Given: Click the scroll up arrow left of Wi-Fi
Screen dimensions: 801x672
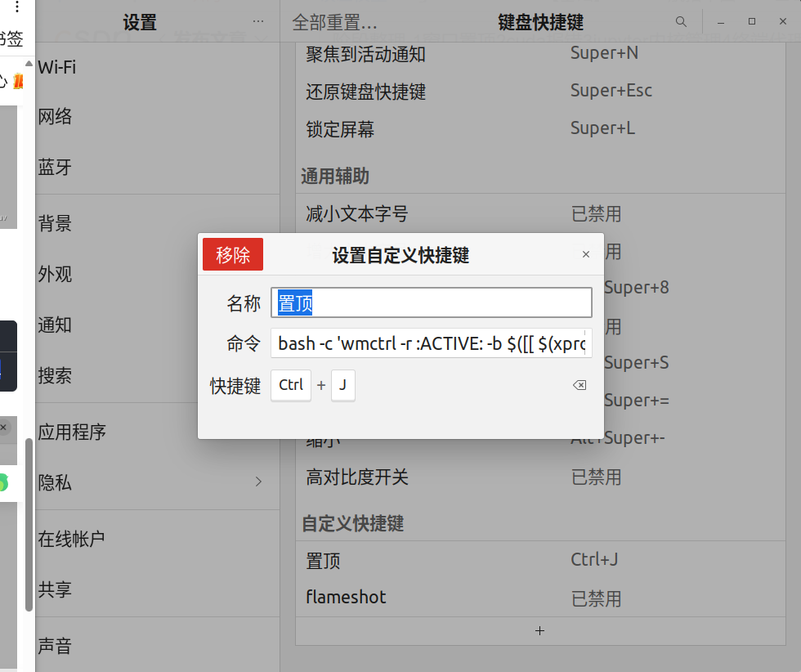Looking at the screenshot, I should pos(29,64).
